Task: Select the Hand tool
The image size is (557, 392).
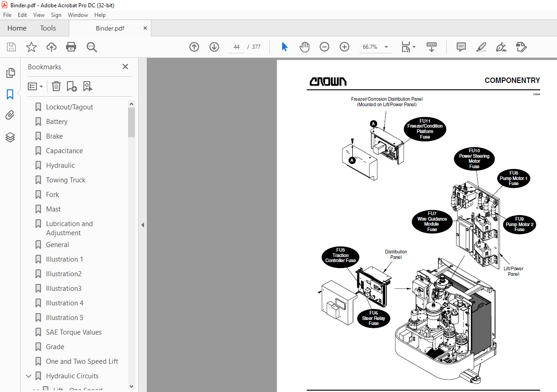Action: [x=304, y=46]
